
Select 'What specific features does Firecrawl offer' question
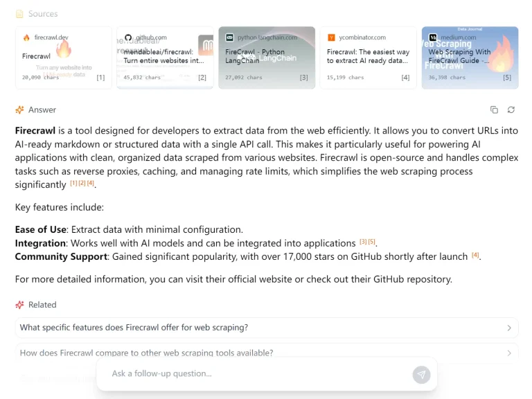pos(134,328)
